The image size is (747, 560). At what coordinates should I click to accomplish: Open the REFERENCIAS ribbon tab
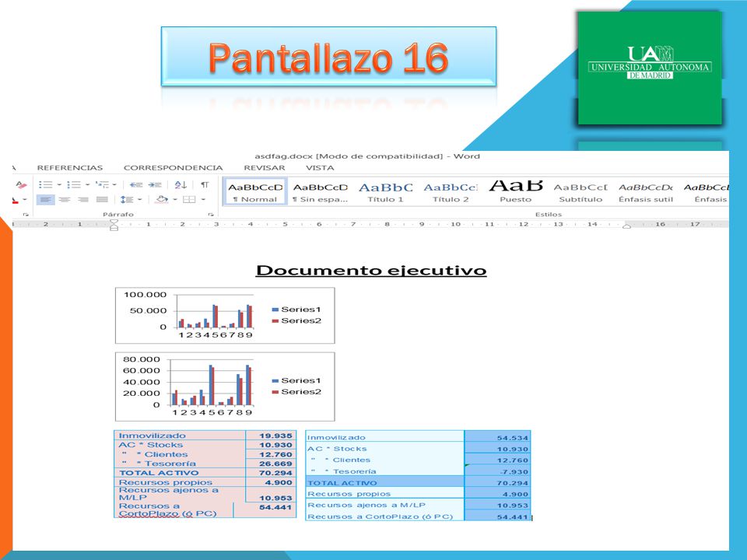[70, 168]
